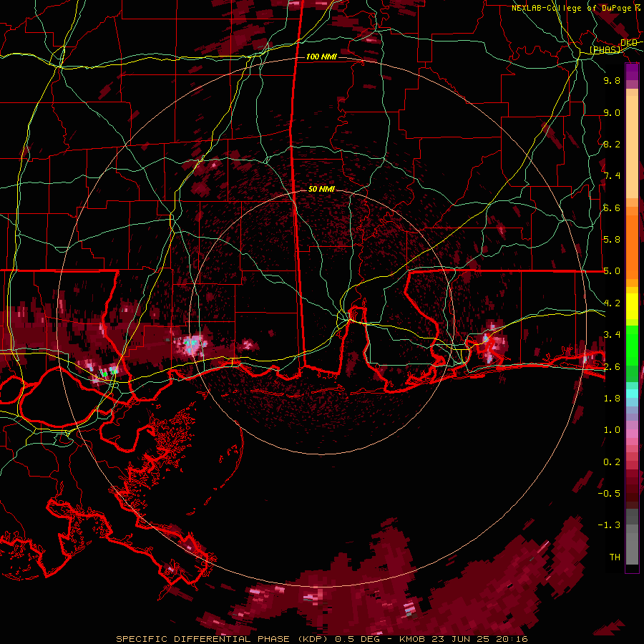This screenshot has height=644, width=644.
Task: Click the 7.4 scale value
Action: [x=612, y=176]
